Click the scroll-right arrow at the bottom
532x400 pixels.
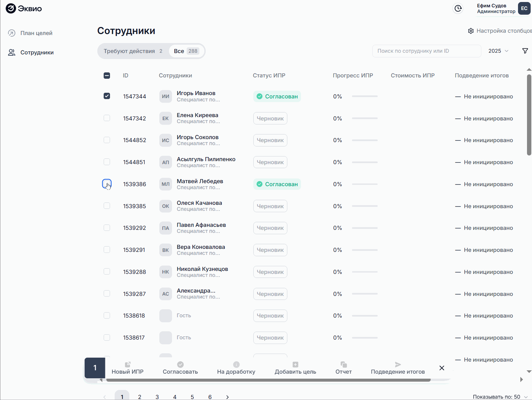(x=522, y=379)
